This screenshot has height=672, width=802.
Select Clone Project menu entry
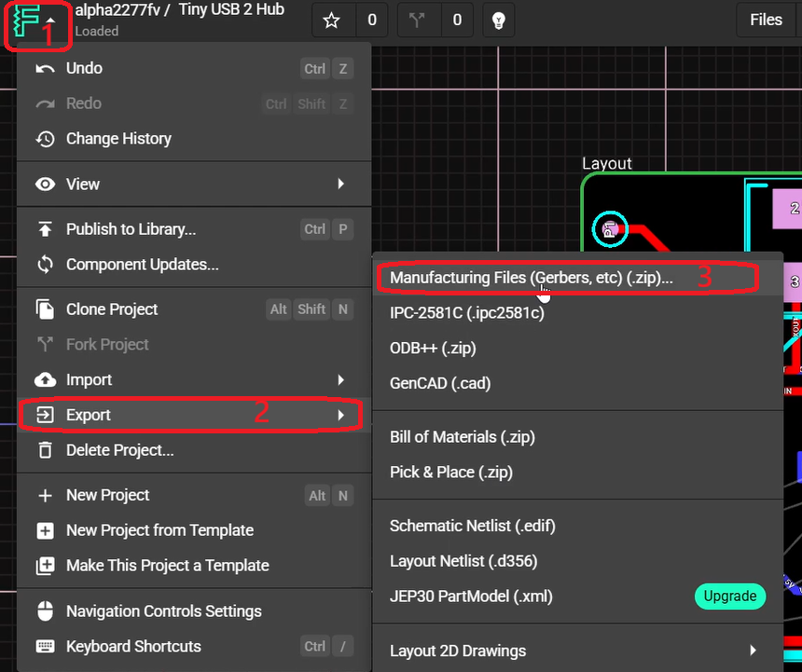pyautogui.click(x=194, y=309)
